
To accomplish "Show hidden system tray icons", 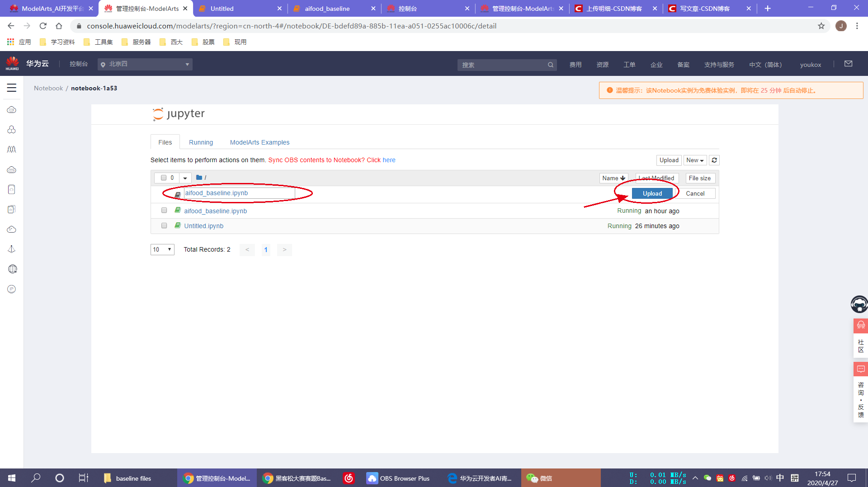I will pyautogui.click(x=695, y=478).
